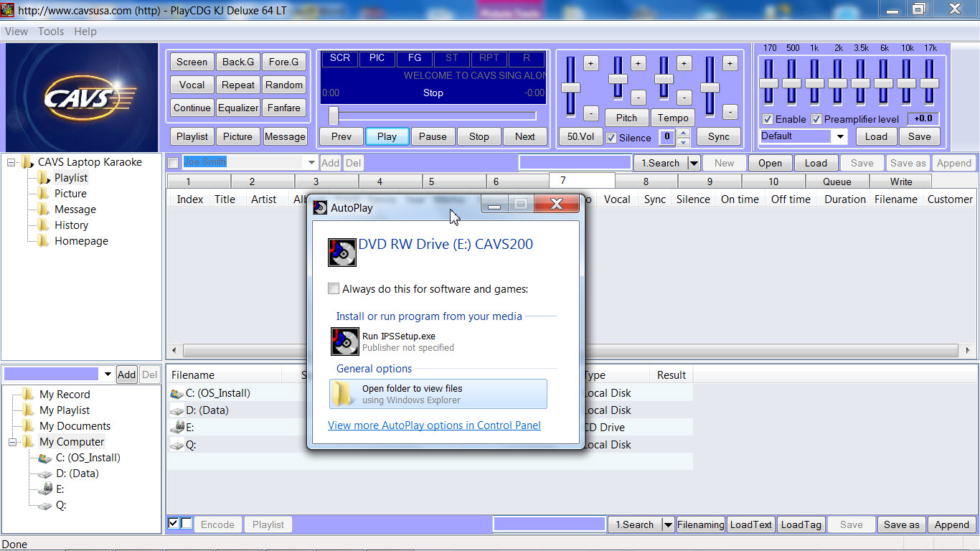Image resolution: width=980 pixels, height=551 pixels.
Task: Decrease the Silence value with spinner down
Action: (x=684, y=142)
